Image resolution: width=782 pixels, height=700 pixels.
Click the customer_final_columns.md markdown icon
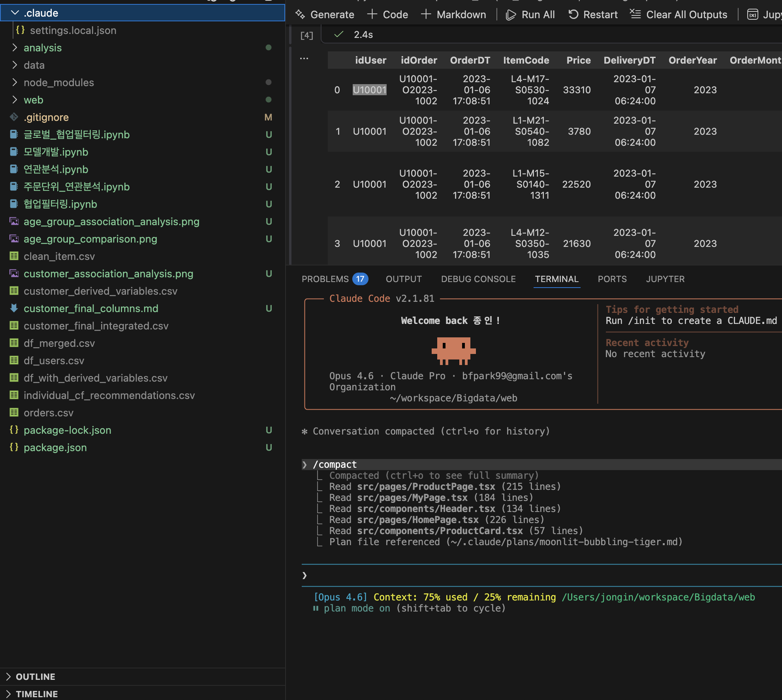[14, 308]
